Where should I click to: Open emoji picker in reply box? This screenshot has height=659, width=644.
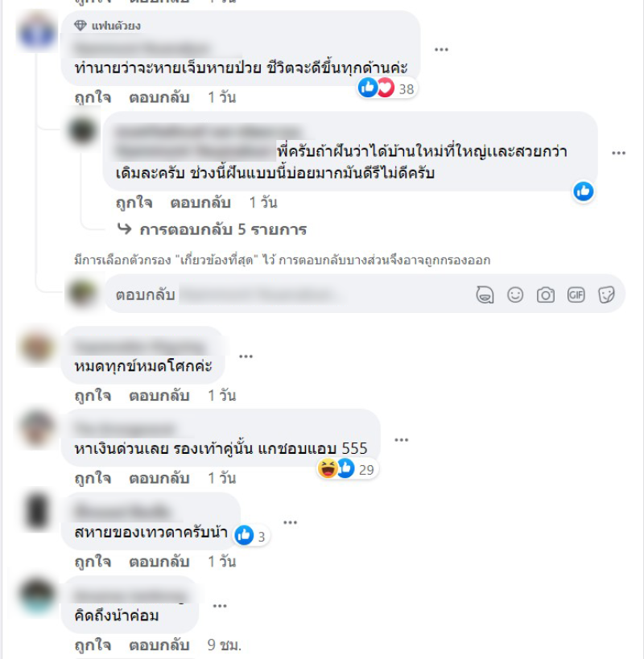click(x=515, y=294)
